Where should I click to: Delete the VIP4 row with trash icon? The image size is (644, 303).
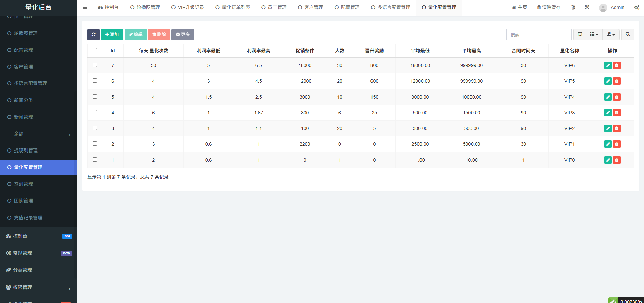point(617,97)
